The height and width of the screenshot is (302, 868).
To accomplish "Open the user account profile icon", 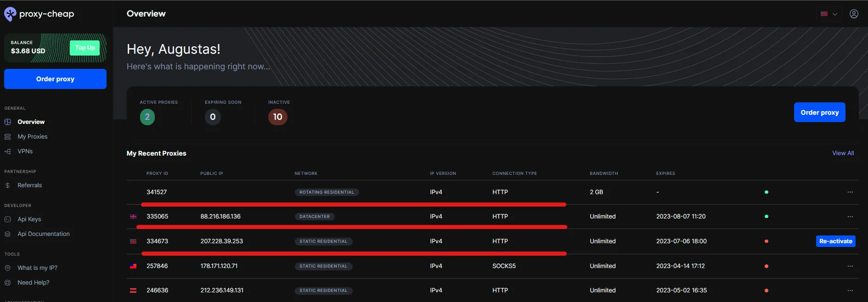I will (x=854, y=14).
